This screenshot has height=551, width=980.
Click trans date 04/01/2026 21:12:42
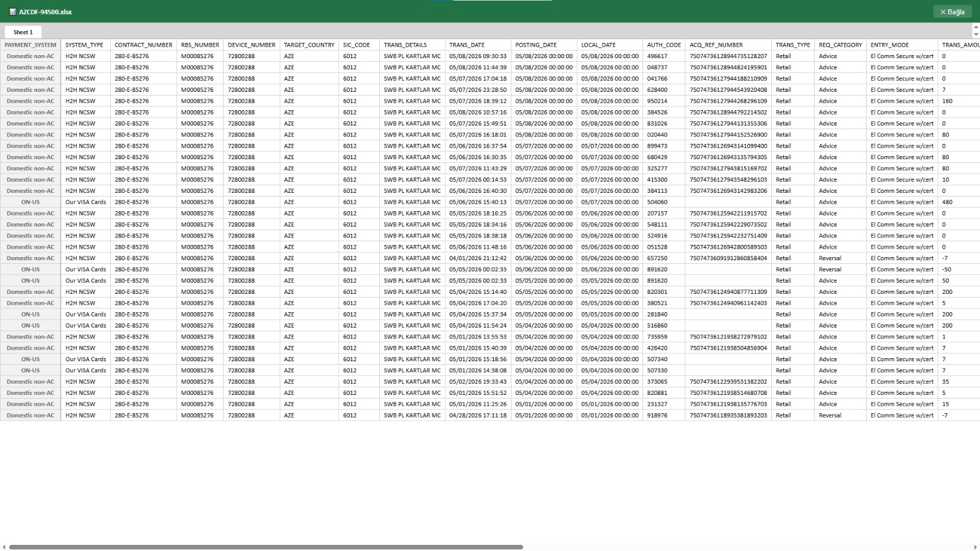[478, 258]
